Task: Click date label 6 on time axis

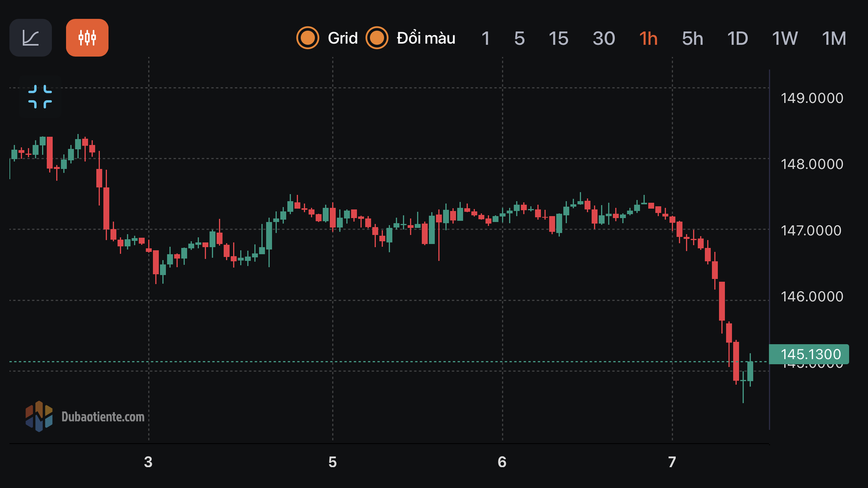Action: [502, 462]
